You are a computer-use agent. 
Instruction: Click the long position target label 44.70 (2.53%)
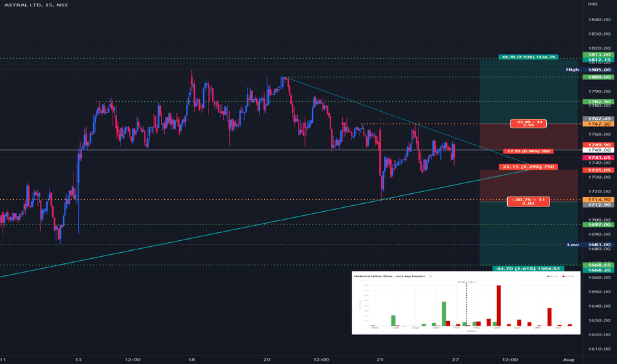528,57
